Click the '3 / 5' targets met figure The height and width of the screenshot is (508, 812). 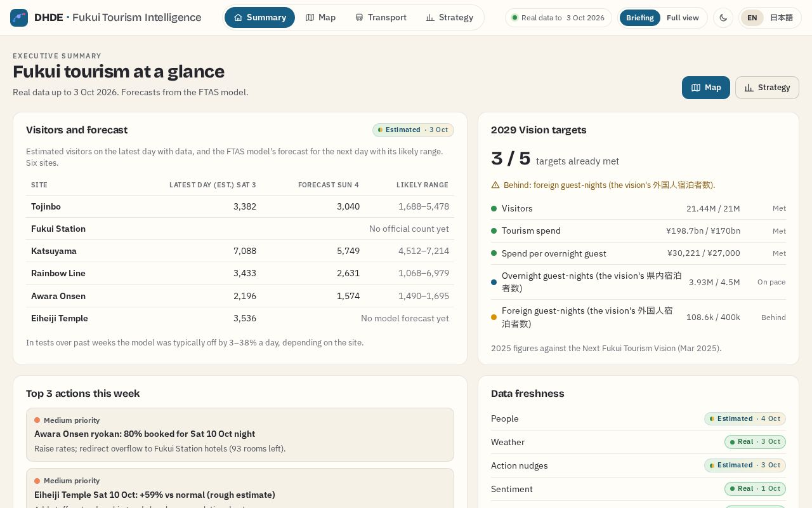point(511,159)
